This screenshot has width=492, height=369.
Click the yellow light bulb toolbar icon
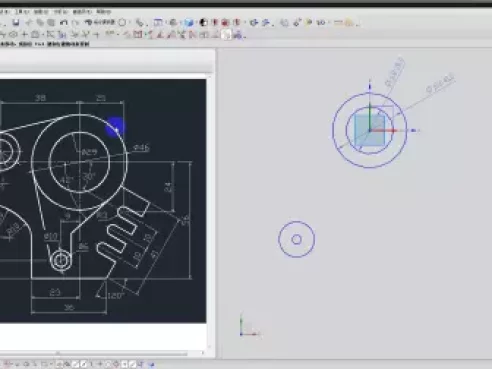pos(309,23)
